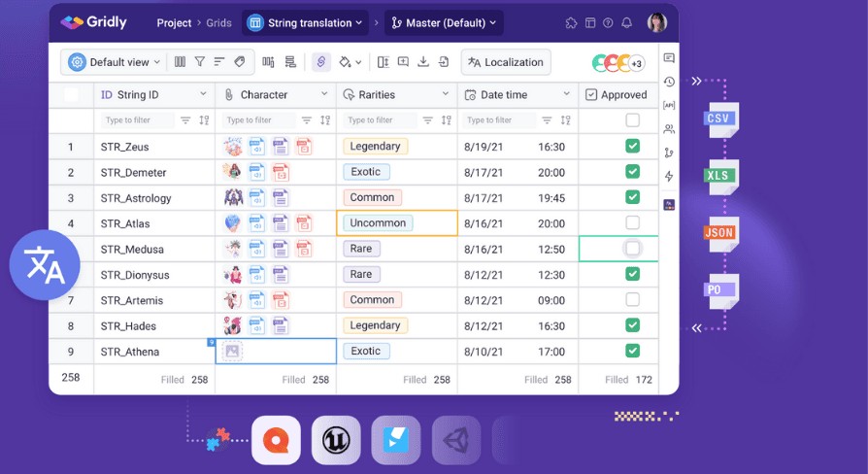Click Rarities filter input
Screen dimensions: 868x474
pos(380,120)
